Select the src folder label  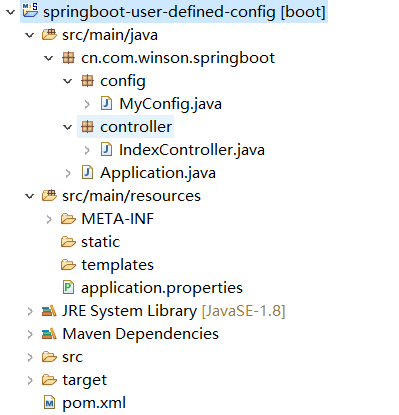[x=72, y=357]
